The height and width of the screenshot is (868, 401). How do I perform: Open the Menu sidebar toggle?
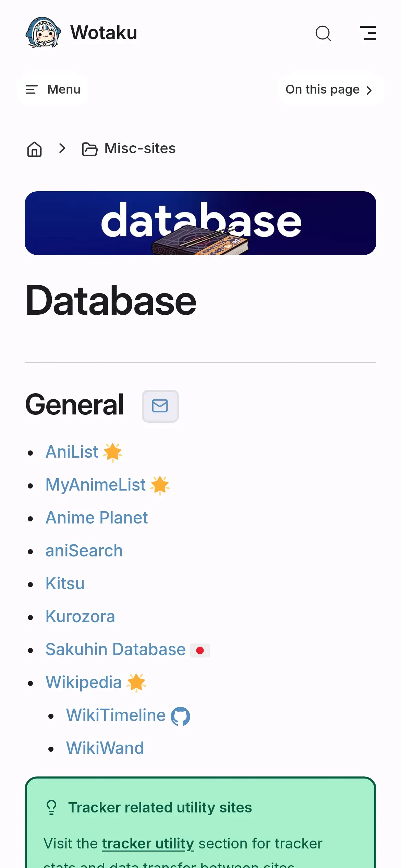pos(53,89)
